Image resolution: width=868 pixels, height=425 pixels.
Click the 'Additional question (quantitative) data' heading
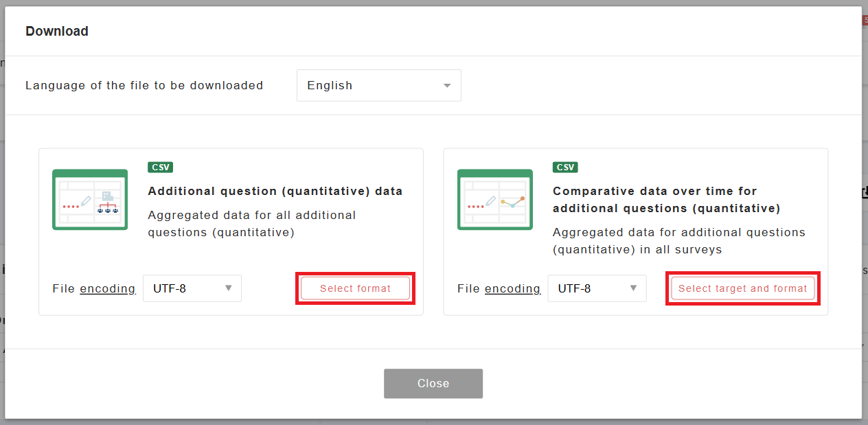pos(275,191)
